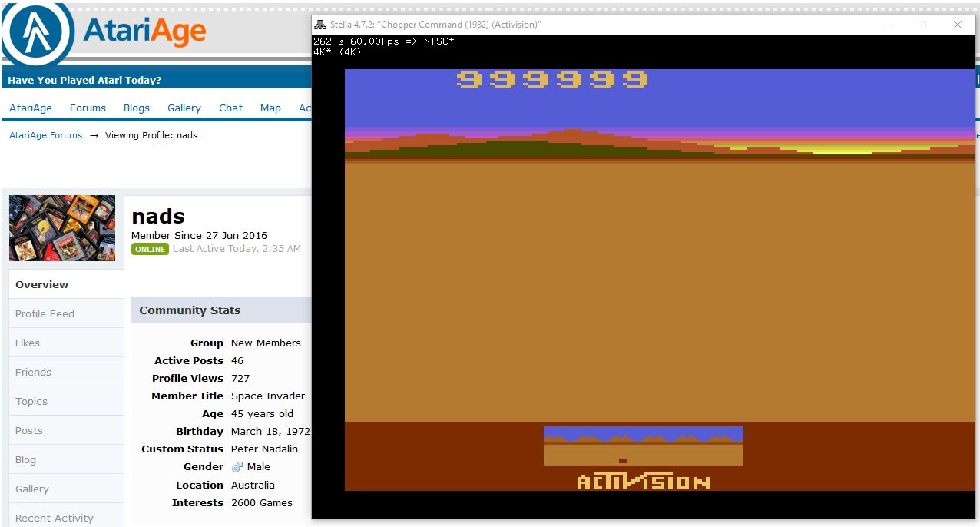Click the 'Peter Nadalin' custom status
Image resolution: width=980 pixels, height=527 pixels.
pyautogui.click(x=264, y=449)
